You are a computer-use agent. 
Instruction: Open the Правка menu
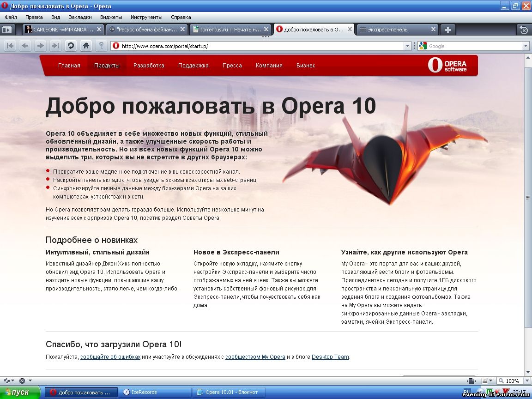click(34, 17)
